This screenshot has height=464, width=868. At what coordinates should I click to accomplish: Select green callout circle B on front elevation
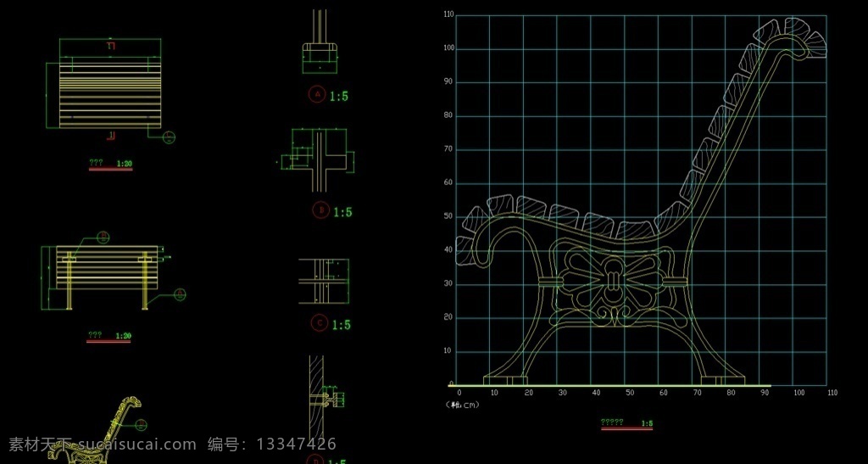point(103,238)
